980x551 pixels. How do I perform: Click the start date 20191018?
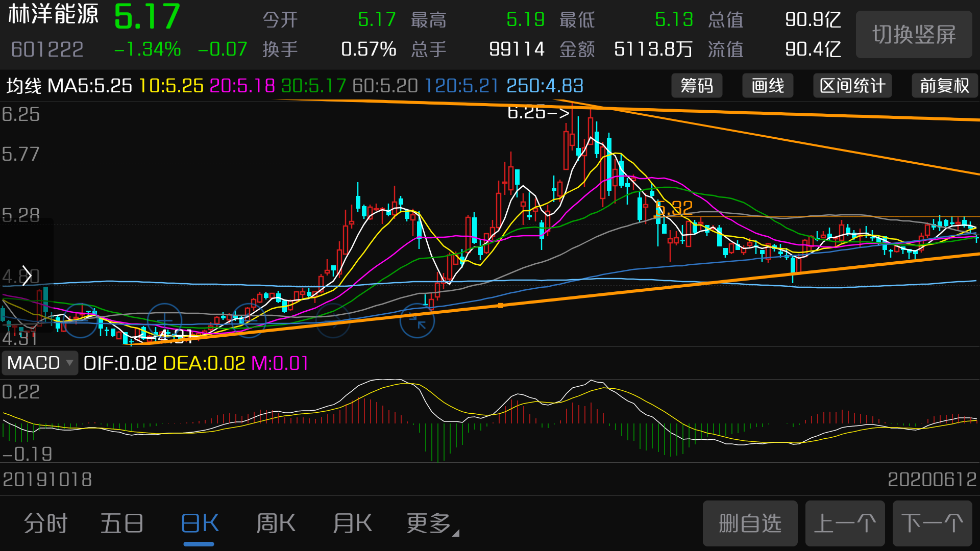[x=47, y=480]
